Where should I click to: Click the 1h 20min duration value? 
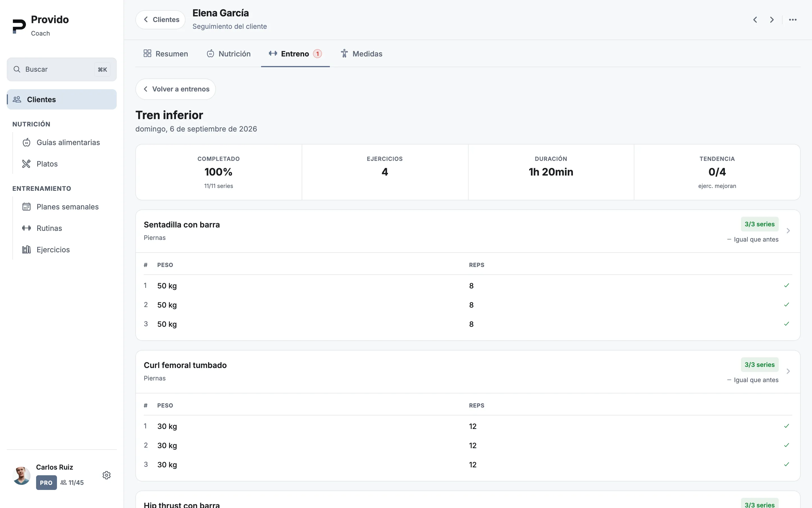(x=551, y=172)
